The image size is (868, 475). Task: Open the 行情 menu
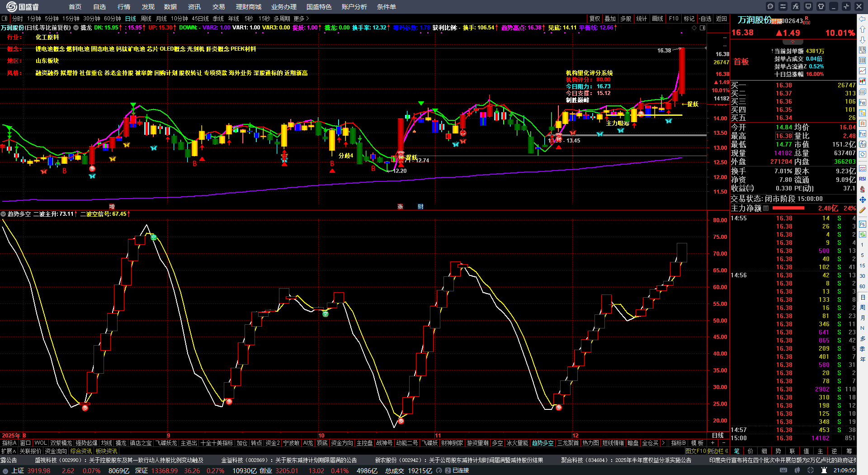click(124, 7)
